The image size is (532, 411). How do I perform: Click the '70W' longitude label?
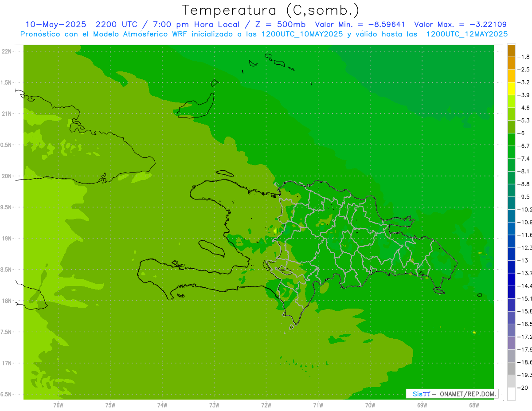point(370,405)
